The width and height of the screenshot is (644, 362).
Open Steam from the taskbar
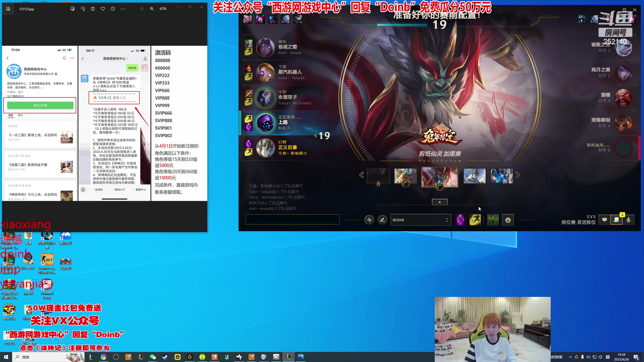click(165, 357)
